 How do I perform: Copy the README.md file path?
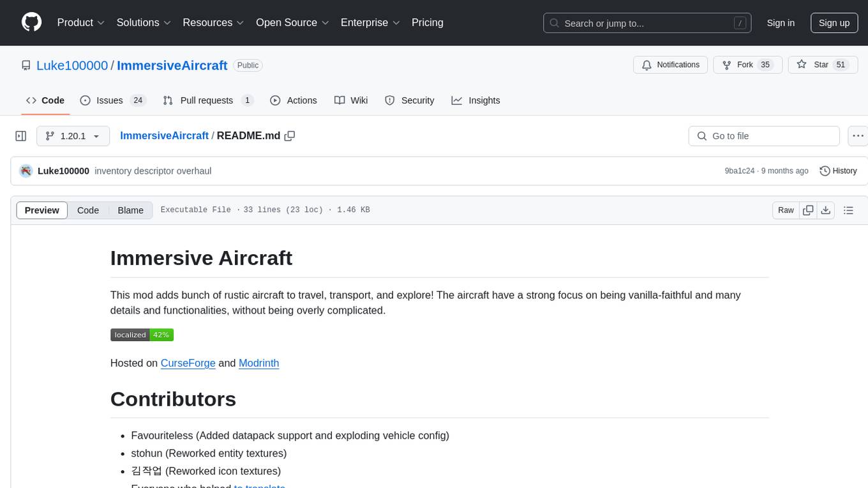tap(290, 136)
